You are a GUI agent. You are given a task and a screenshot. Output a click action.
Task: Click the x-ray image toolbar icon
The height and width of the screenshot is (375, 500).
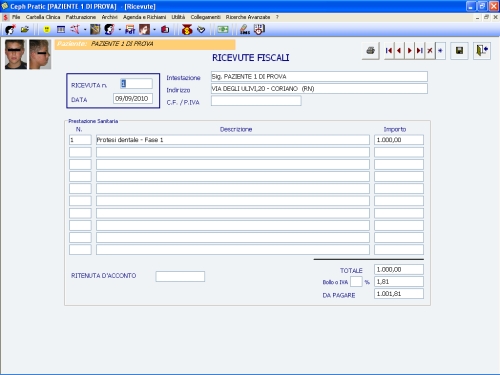point(95,30)
